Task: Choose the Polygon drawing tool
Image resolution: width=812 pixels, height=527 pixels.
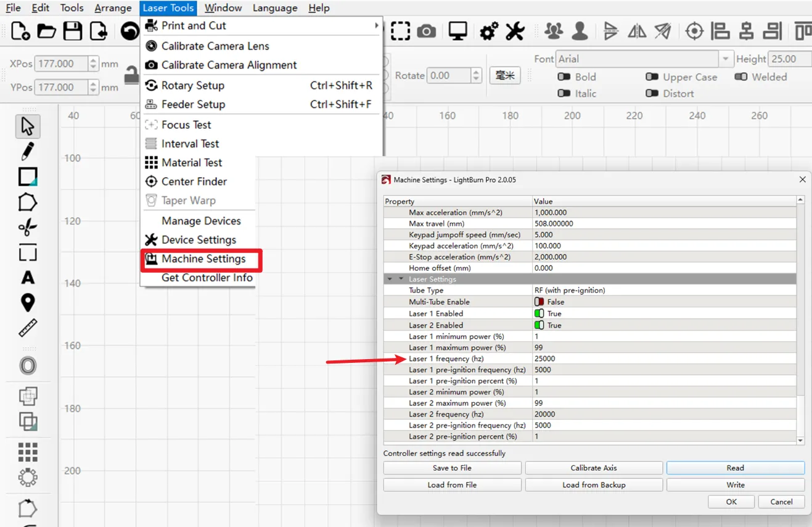Action: [x=28, y=202]
